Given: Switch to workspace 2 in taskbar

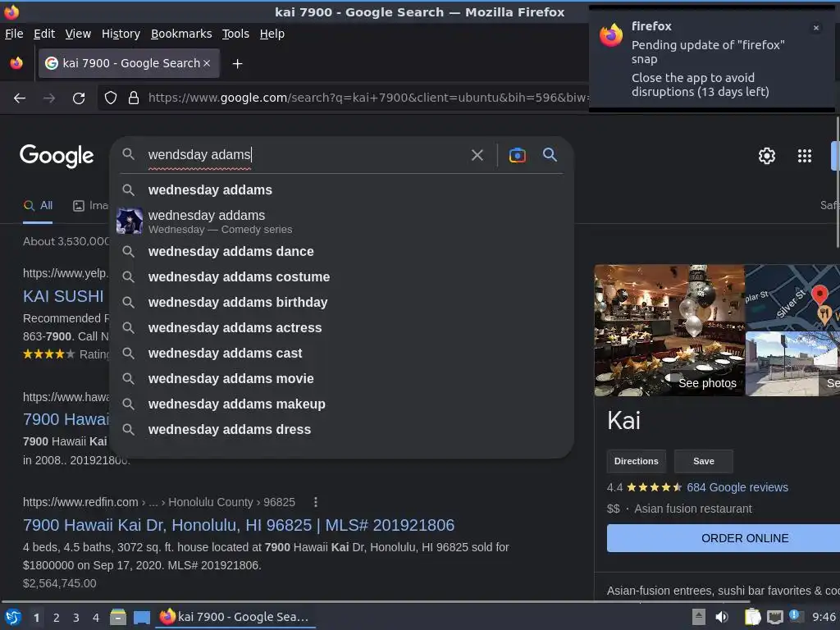Looking at the screenshot, I should (x=57, y=618).
